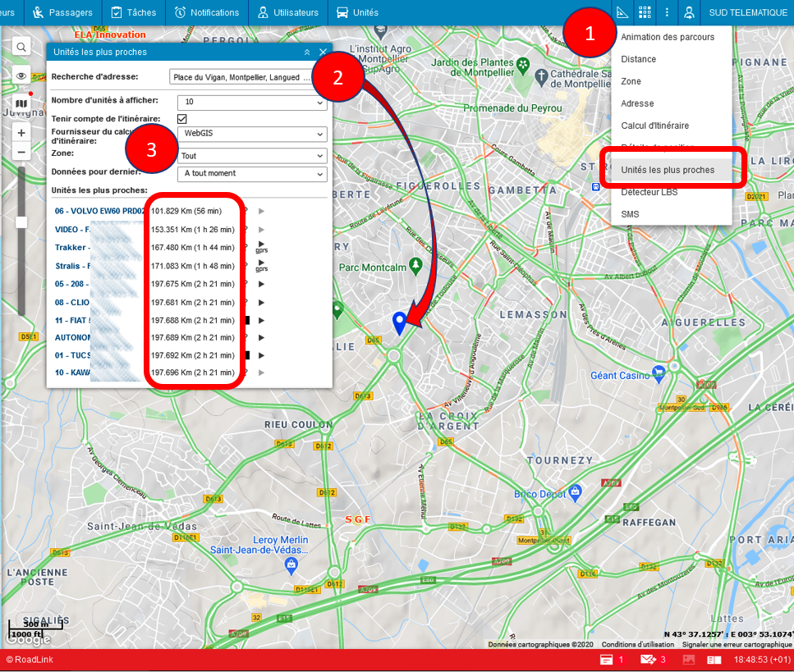Open the Notifications top menu

pos(206,12)
